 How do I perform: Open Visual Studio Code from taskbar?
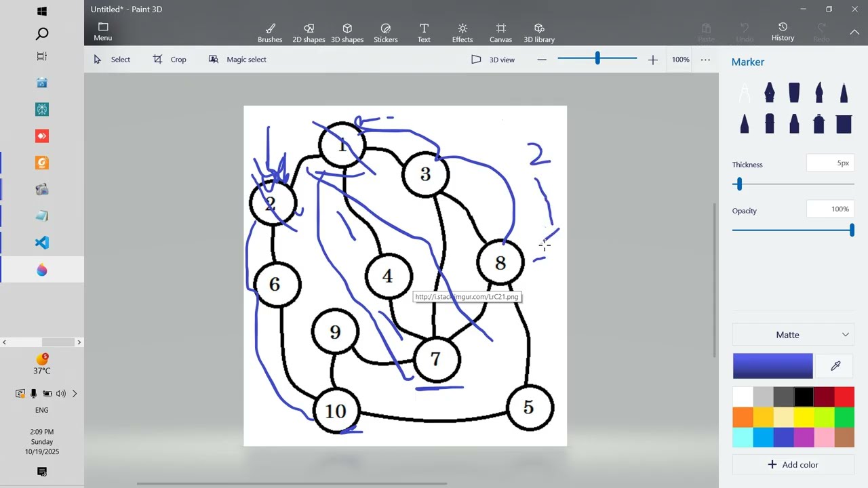pyautogui.click(x=42, y=243)
